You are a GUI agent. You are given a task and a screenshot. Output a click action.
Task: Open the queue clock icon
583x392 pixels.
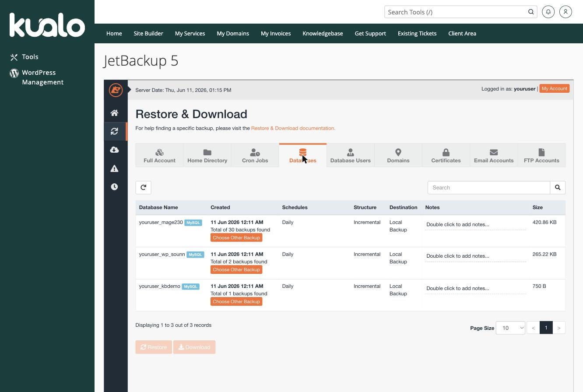[x=114, y=187]
